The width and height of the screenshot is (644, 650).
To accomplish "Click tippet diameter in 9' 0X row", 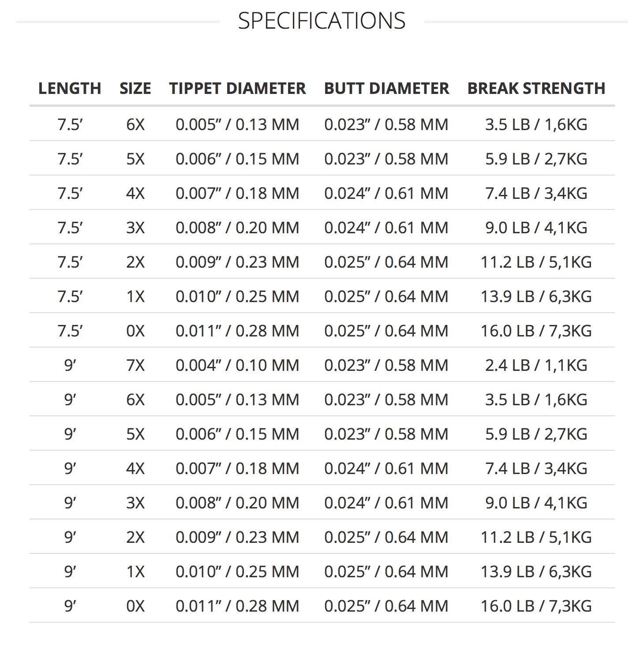I will point(237,606).
